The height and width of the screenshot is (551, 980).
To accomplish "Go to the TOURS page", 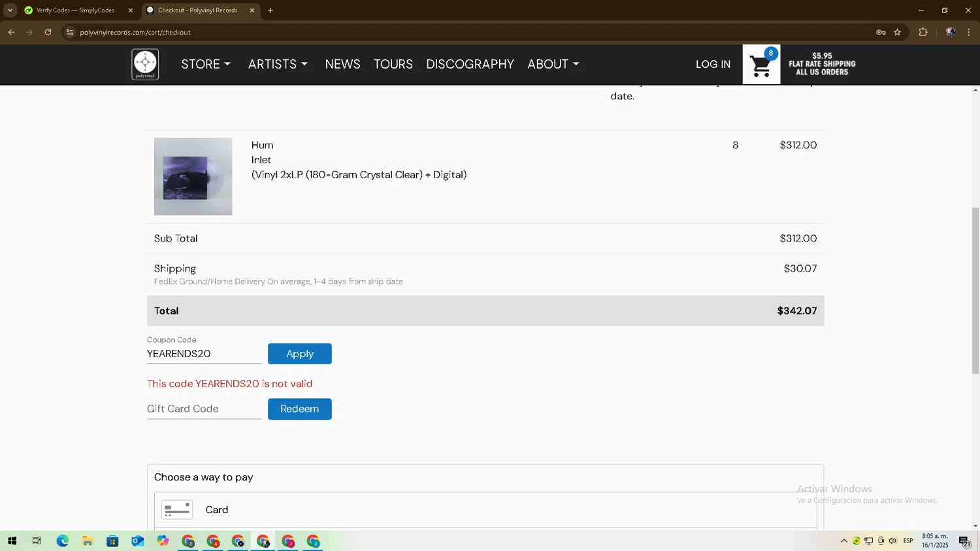I will click(393, 64).
